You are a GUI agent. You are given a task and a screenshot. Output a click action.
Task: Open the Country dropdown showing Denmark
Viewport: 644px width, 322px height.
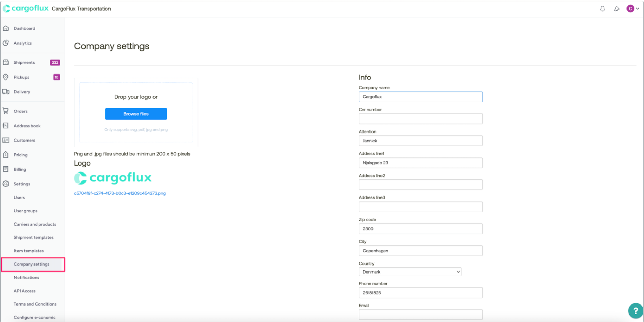(x=410, y=272)
